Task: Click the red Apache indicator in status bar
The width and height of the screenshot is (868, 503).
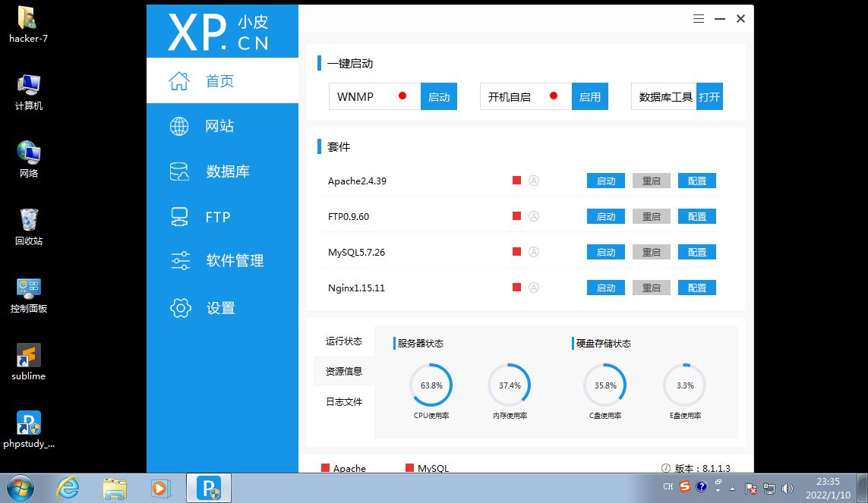Action: (x=326, y=467)
